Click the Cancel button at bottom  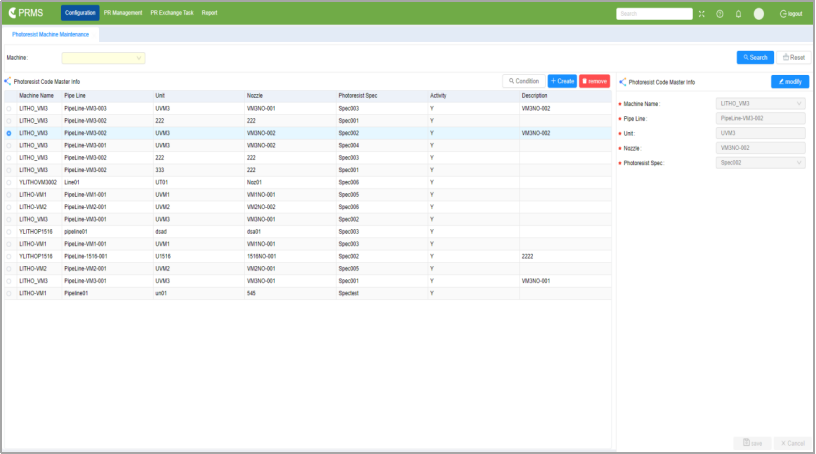point(793,443)
